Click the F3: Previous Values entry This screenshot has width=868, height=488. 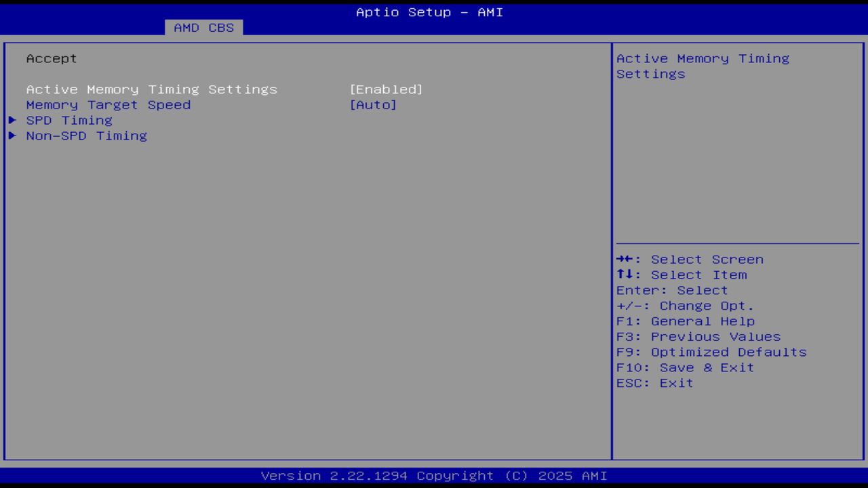[x=698, y=336]
